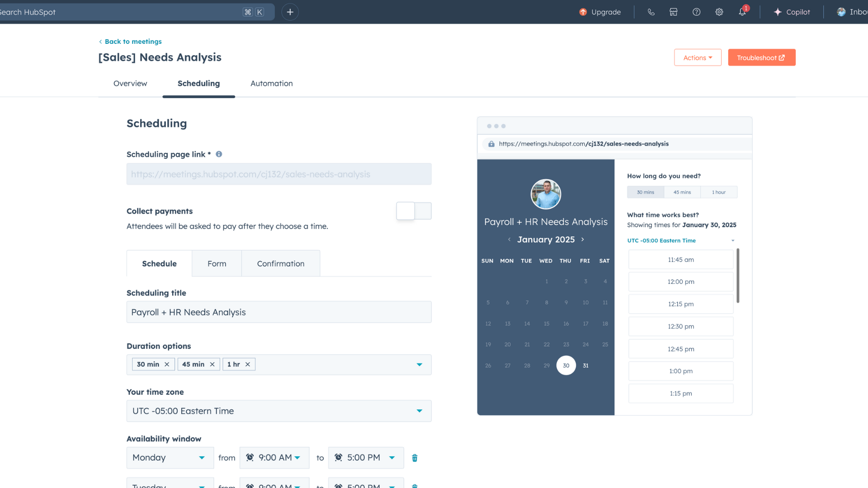Remove the 45 min duration option
Viewport: 868px width, 488px height.
(212, 364)
